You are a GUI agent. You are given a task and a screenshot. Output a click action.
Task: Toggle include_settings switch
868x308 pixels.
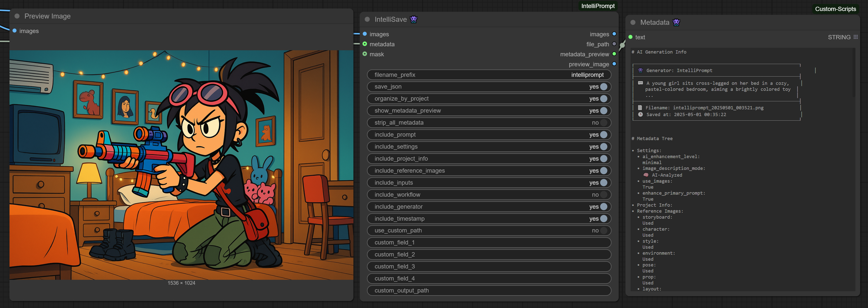click(604, 146)
